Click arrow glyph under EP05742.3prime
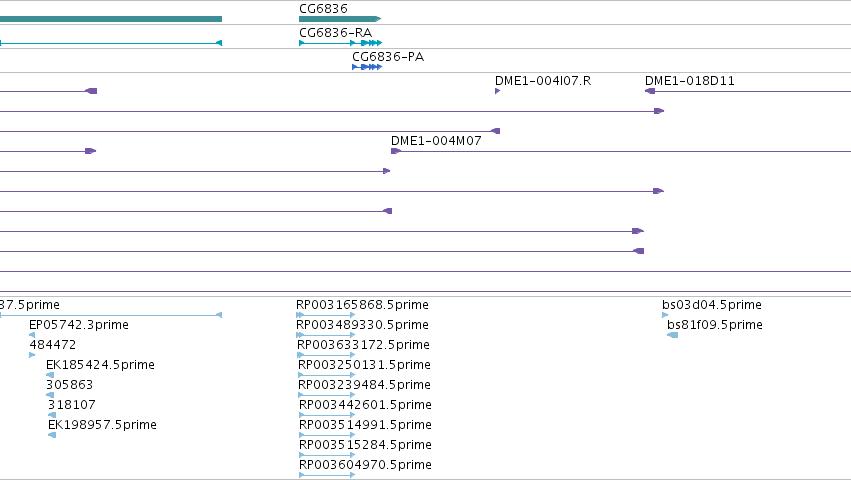 click(x=32, y=335)
